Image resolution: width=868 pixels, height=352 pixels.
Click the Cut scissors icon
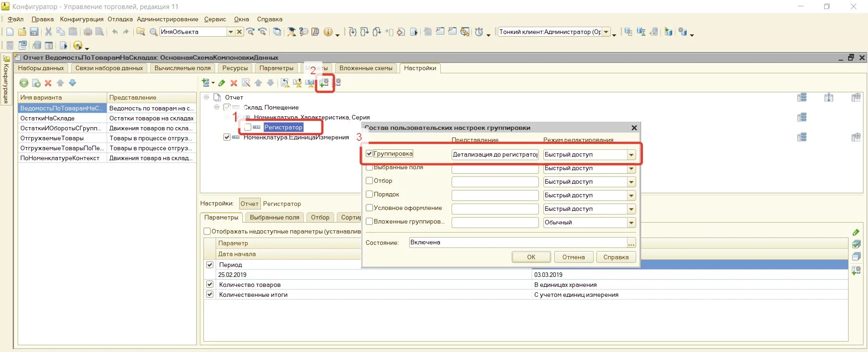coord(48,32)
